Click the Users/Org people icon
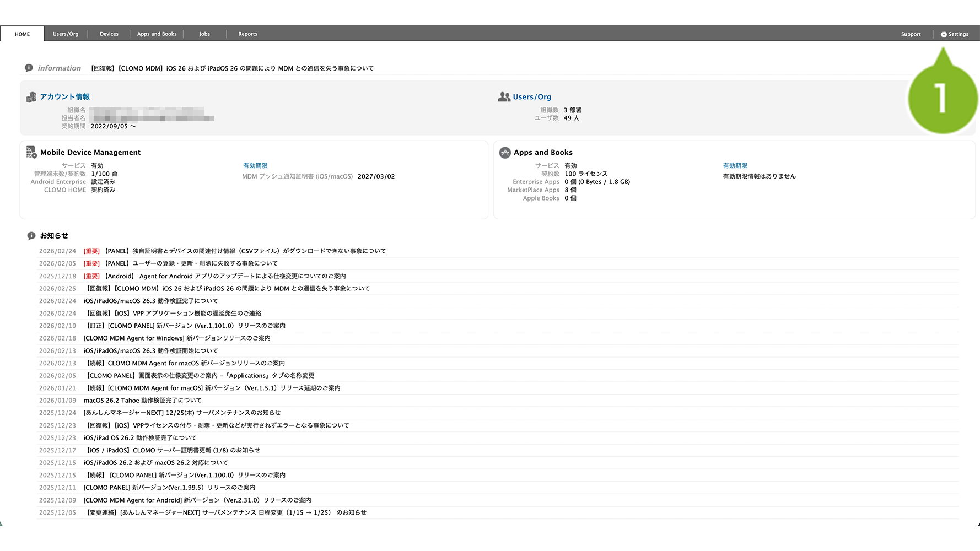The height and width of the screenshot is (551, 980). click(504, 97)
